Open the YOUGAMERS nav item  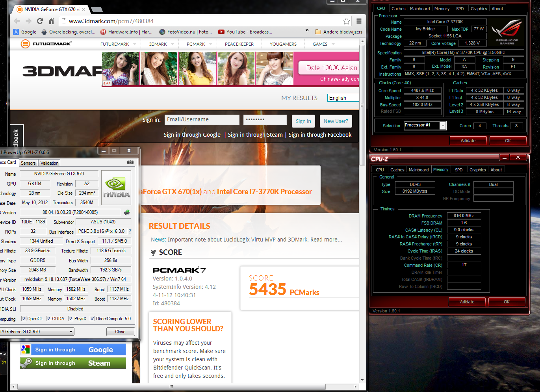coord(283,44)
